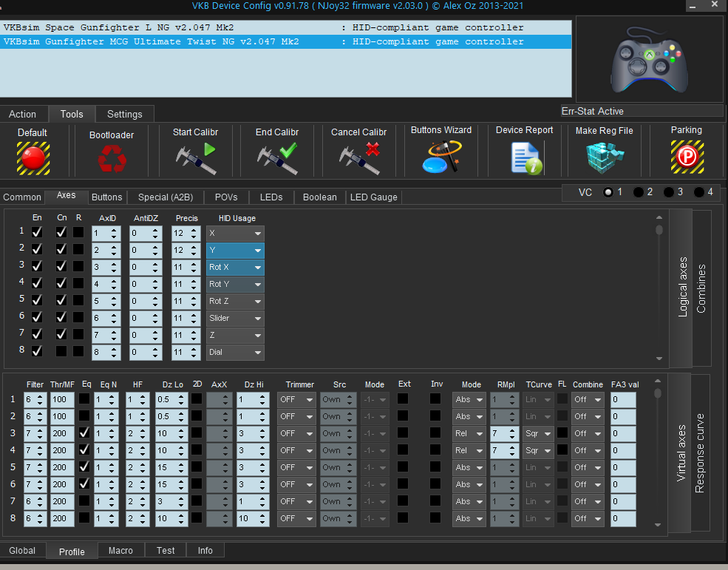This screenshot has height=570, width=728.
Task: Open the Test bottom tab
Action: click(x=166, y=551)
